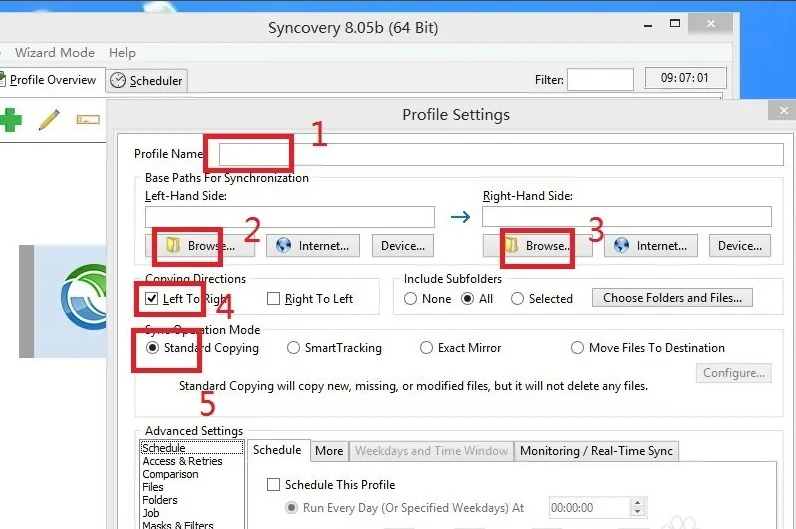Browse for the right-hand side folder

(x=537, y=246)
